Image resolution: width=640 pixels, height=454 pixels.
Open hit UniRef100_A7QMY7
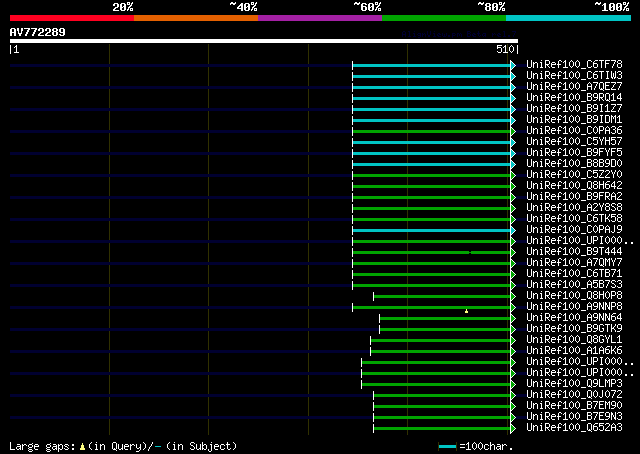point(574,263)
